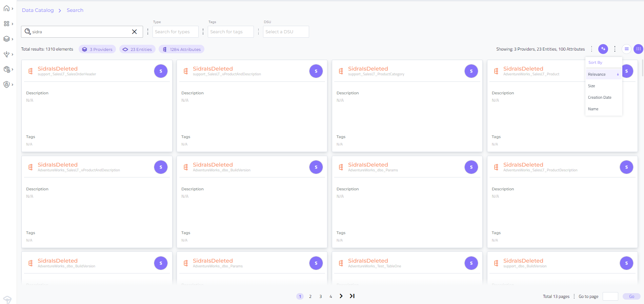Image resolution: width=644 pixels, height=304 pixels.
Task: Click S avatar on support_SalesLT_SalesOrderHeader card
Action: click(161, 71)
